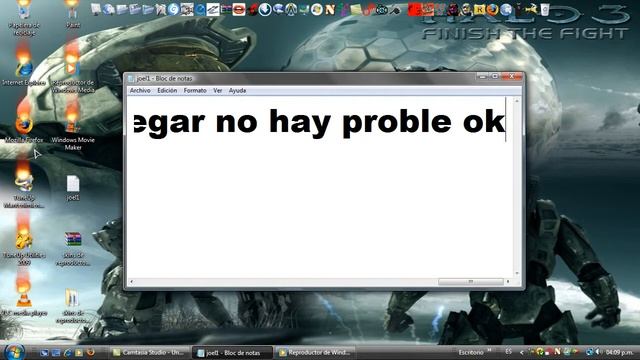Image resolution: width=640 pixels, height=360 pixels.
Task: Select the TuneUp Mantenimiento desktop icon
Action: (x=24, y=188)
